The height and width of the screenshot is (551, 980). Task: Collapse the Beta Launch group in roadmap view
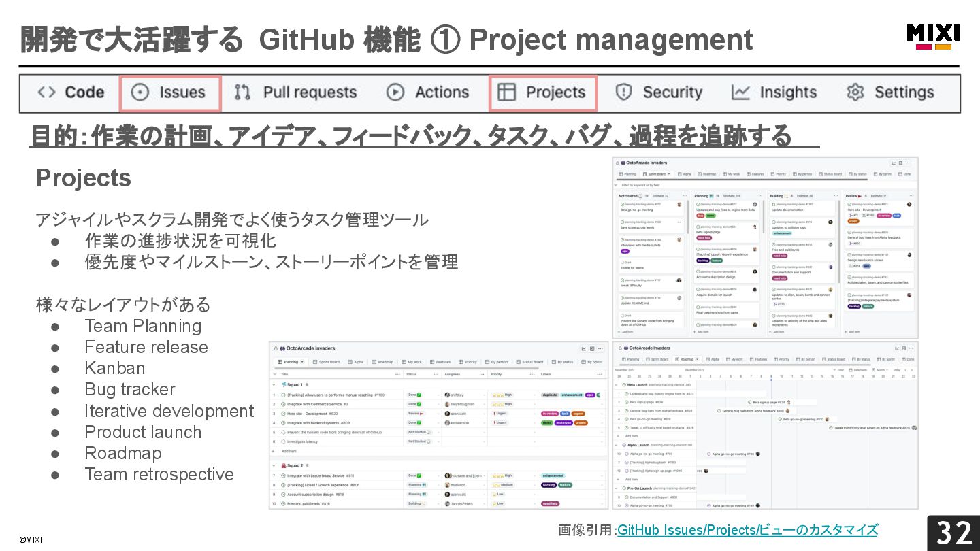click(616, 385)
